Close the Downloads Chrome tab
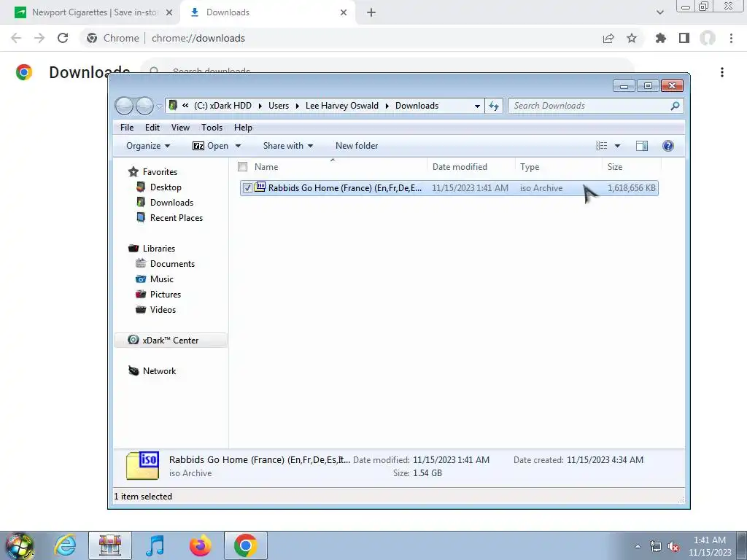The image size is (747, 560). tap(344, 12)
